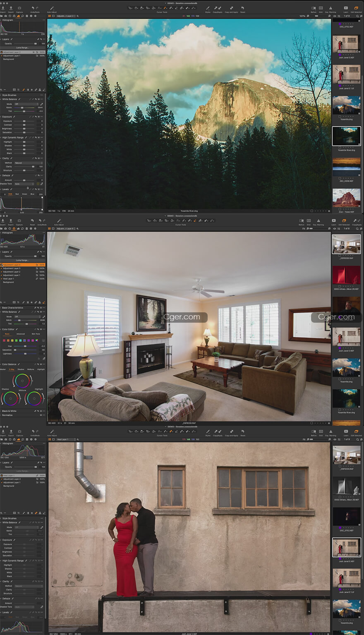
Task: Click the Export icon in the living room window
Action: pos(11,221)
